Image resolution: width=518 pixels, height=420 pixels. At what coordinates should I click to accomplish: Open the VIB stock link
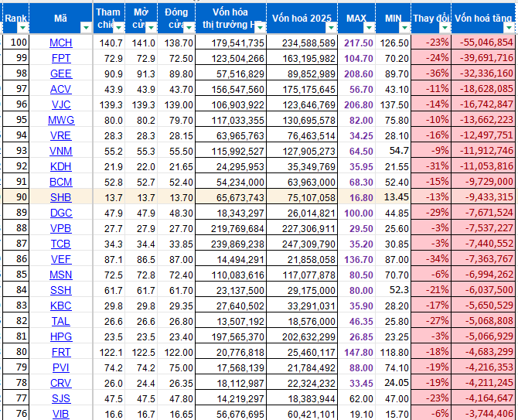(61, 414)
